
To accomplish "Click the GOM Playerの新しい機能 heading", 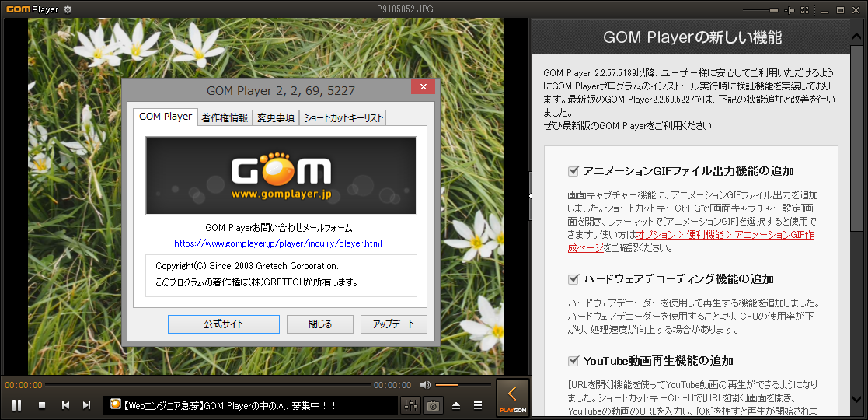I will coord(692,37).
